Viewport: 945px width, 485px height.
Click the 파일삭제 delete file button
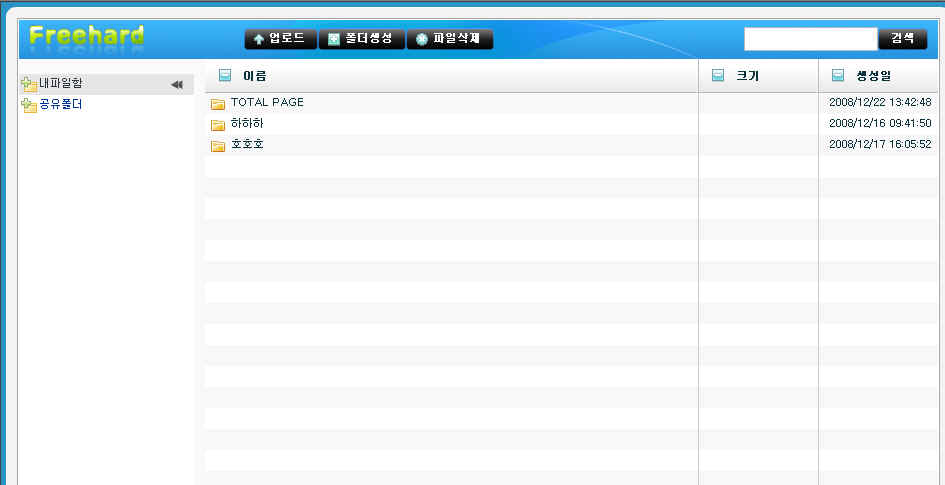pyautogui.click(x=450, y=39)
